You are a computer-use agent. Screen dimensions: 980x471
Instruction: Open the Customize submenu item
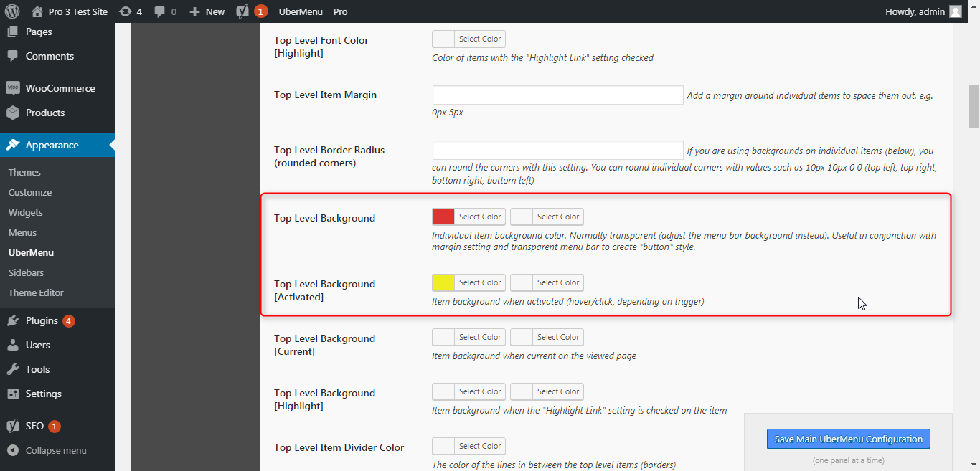pos(30,192)
